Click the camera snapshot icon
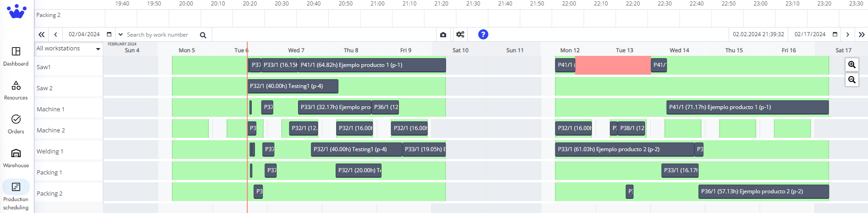This screenshot has height=213, width=868. 443,34
